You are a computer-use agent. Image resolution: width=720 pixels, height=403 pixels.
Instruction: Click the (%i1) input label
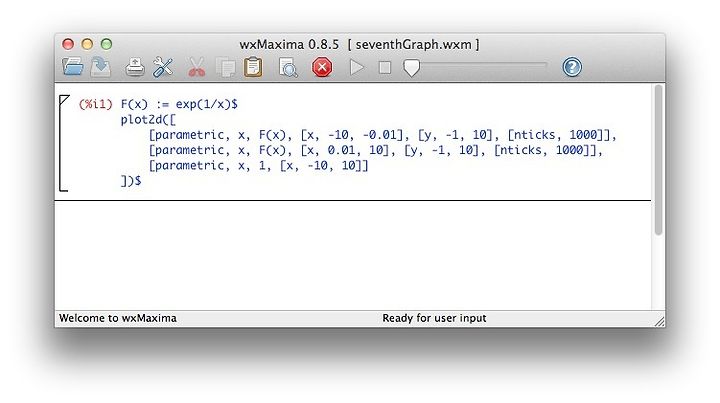[x=96, y=104]
